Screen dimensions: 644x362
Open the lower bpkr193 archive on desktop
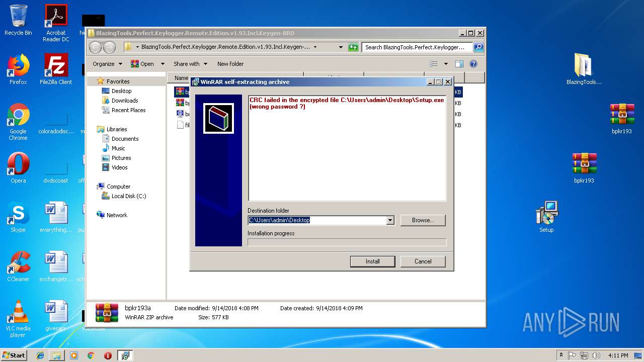[584, 168]
